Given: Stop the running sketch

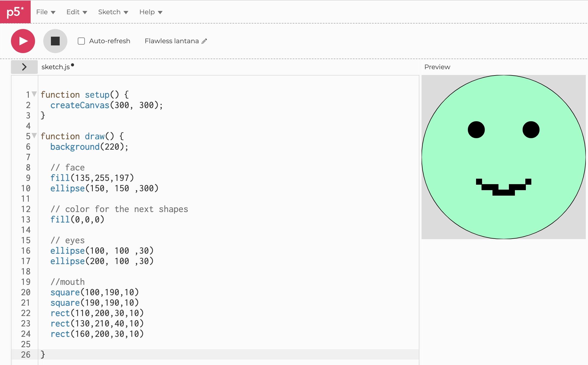Looking at the screenshot, I should (55, 41).
